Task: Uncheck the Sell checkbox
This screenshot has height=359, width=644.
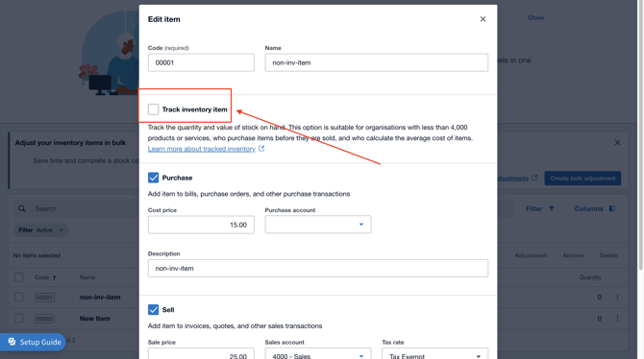Action: pyautogui.click(x=153, y=310)
